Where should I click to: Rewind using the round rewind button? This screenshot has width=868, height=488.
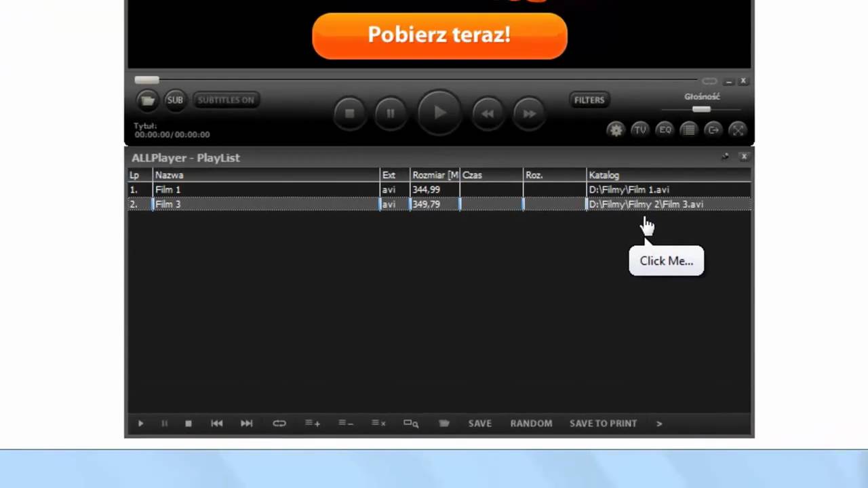coord(488,114)
